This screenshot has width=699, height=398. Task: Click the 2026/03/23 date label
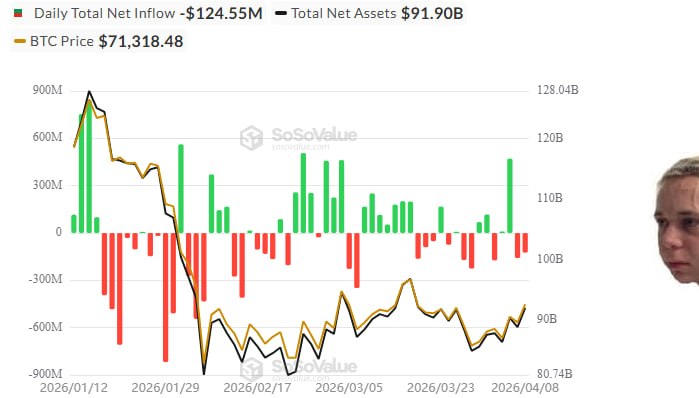440,388
